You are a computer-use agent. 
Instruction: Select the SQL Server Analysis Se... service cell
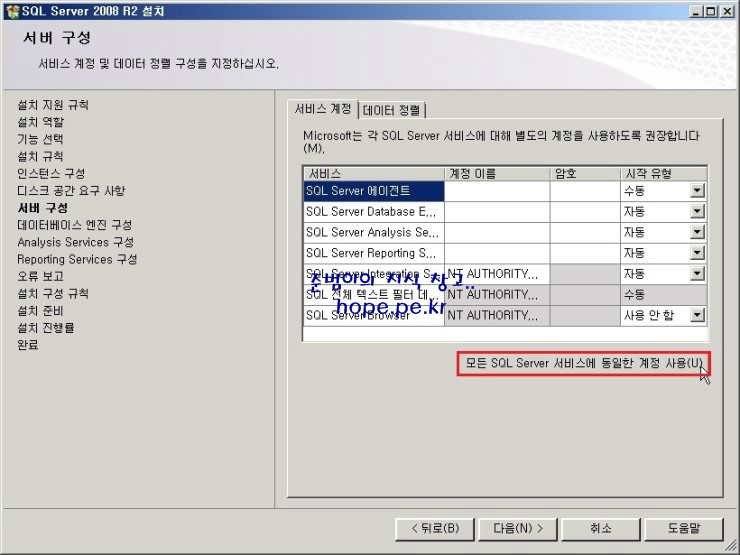click(374, 233)
